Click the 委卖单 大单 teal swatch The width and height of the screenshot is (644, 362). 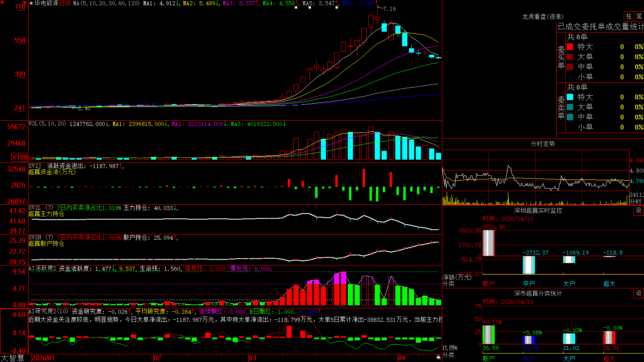(x=570, y=107)
